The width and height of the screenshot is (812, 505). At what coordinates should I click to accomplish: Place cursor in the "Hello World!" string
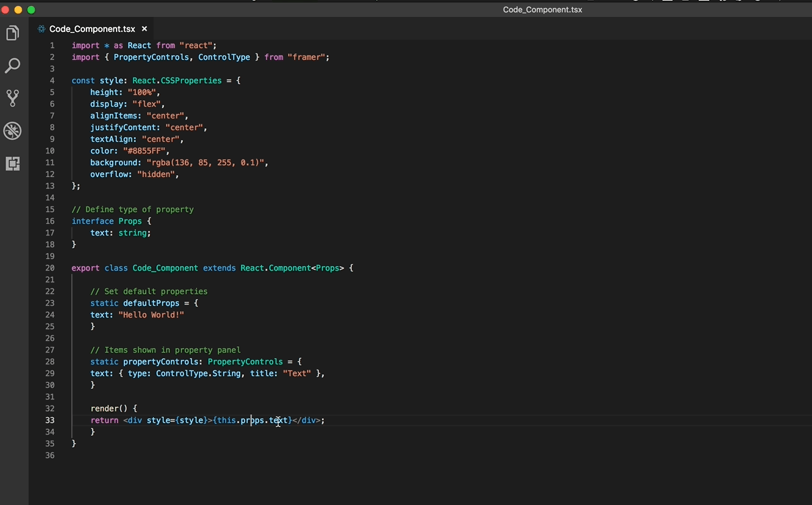tap(151, 315)
